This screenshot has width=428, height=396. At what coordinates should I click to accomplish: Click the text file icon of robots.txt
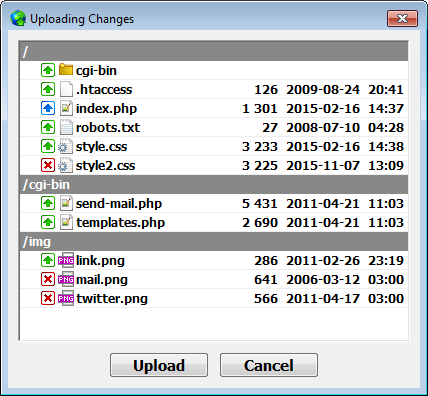tap(66, 127)
